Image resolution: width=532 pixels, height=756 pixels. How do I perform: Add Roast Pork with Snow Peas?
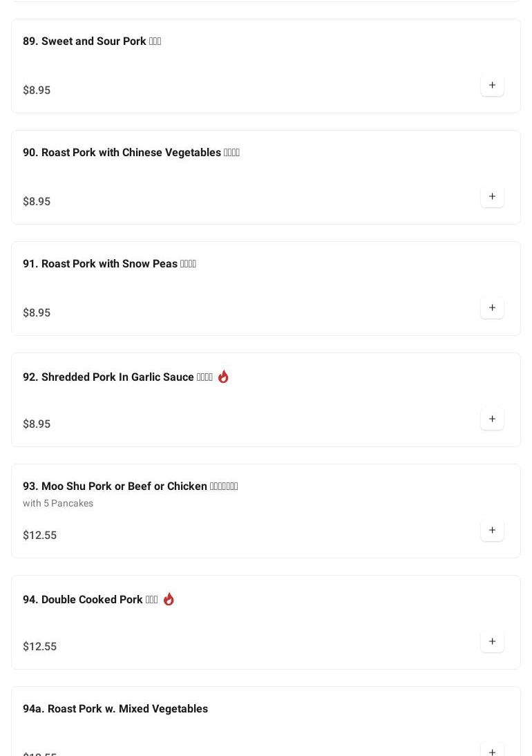[492, 308]
